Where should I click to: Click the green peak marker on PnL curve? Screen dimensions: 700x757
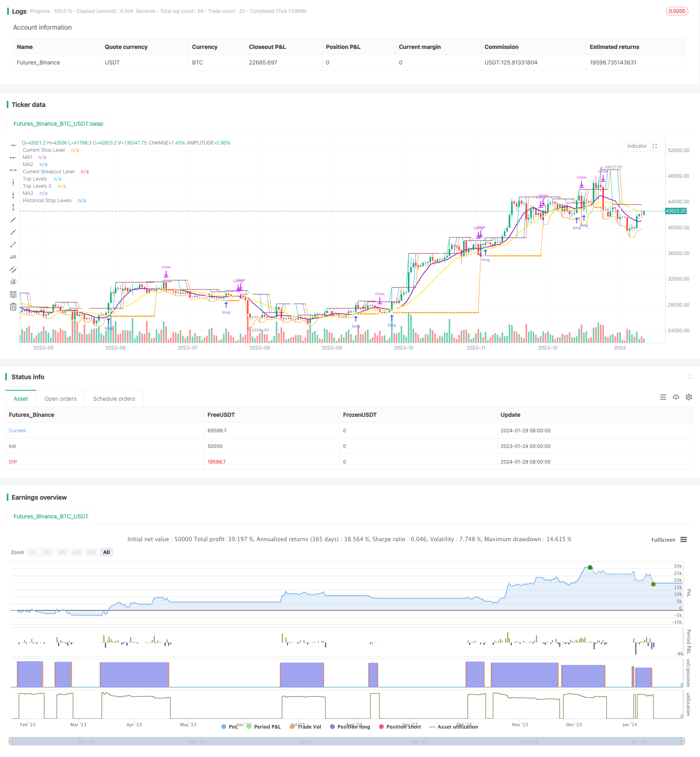pyautogui.click(x=590, y=567)
